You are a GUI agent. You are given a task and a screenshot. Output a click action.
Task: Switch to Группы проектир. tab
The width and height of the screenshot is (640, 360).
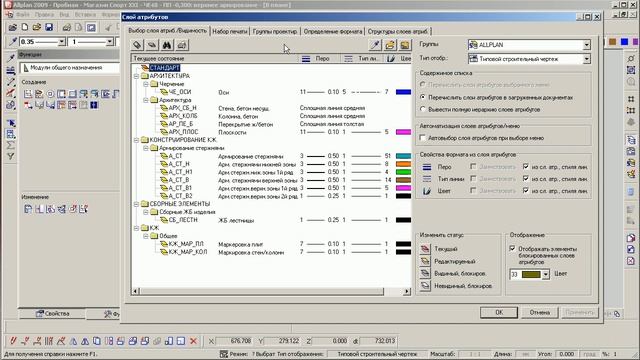pos(275,31)
